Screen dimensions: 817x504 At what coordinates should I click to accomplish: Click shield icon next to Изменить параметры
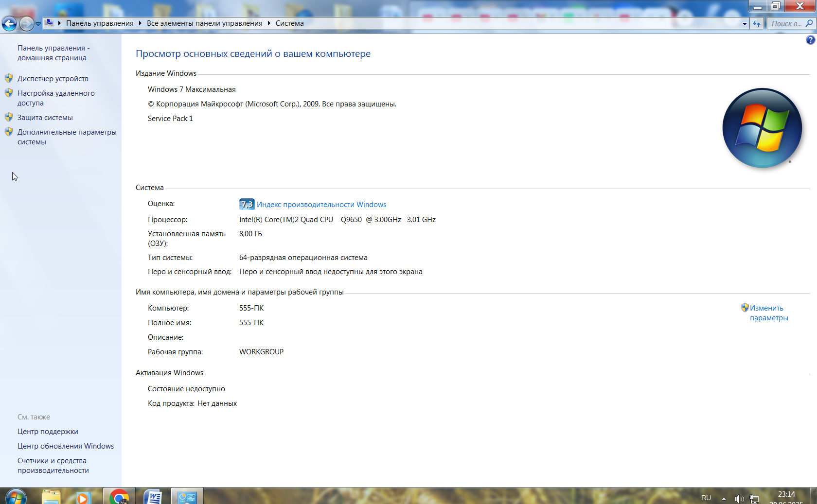pyautogui.click(x=745, y=307)
